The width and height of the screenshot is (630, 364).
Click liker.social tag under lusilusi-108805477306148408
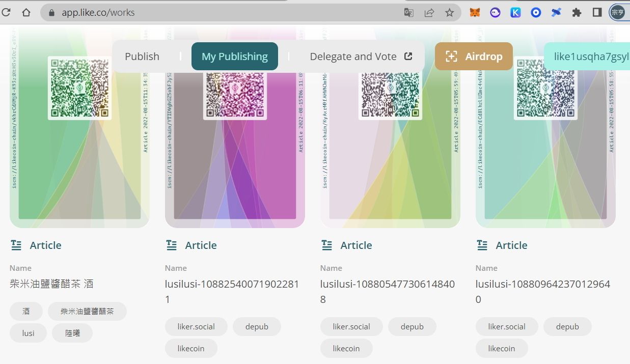tap(351, 326)
